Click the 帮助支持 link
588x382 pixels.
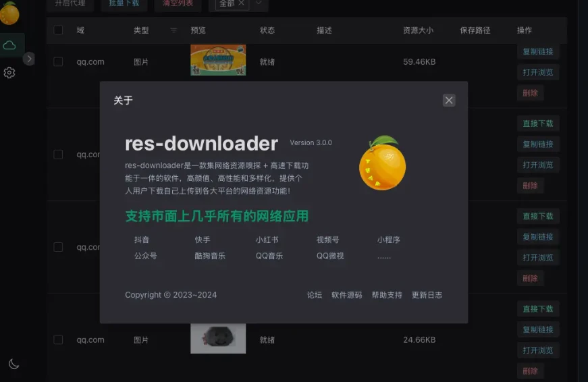point(387,295)
